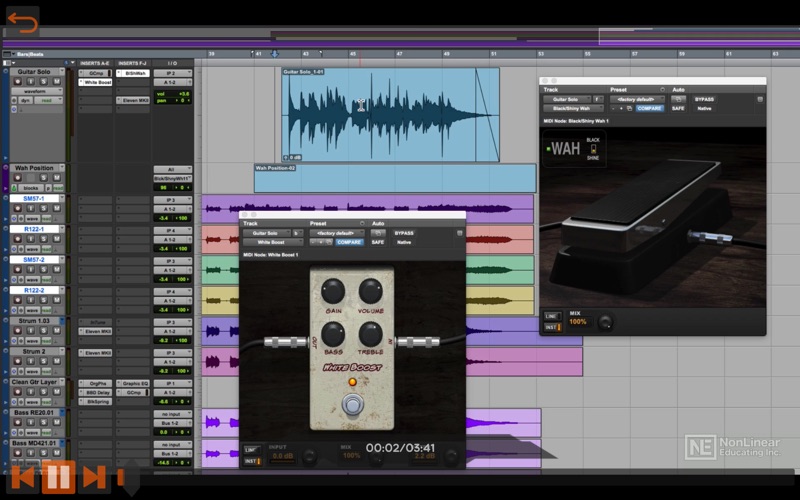Click the INSERTS F-J column header
800x500 pixels.
(133, 63)
